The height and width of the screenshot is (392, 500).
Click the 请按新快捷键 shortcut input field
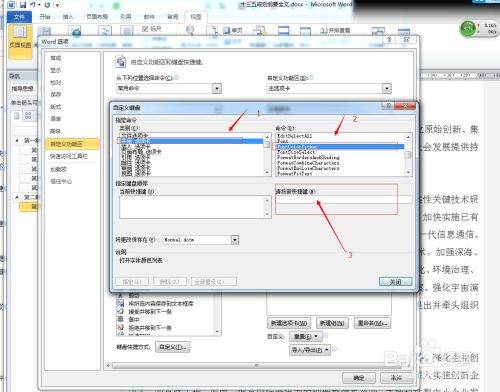tap(344, 199)
